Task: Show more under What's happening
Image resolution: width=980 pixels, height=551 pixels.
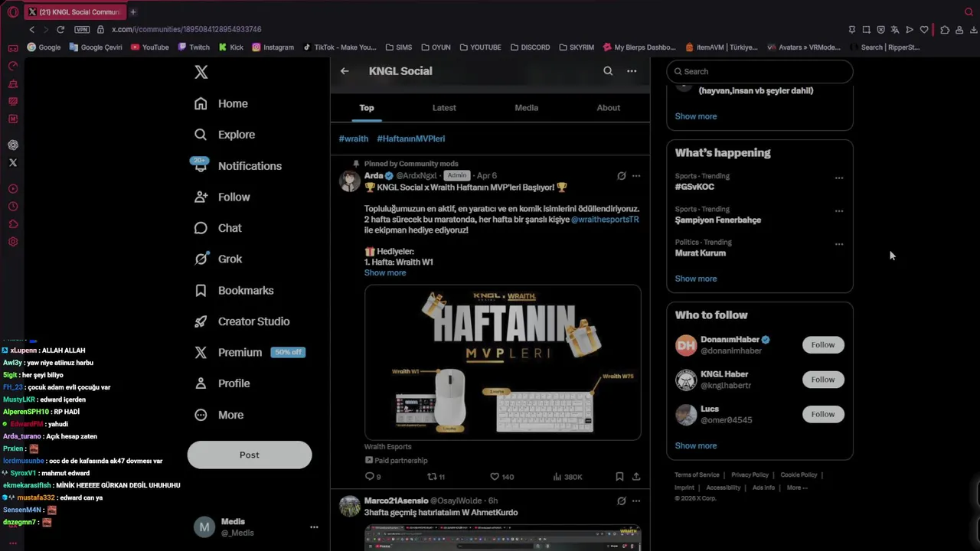Action: pyautogui.click(x=696, y=279)
